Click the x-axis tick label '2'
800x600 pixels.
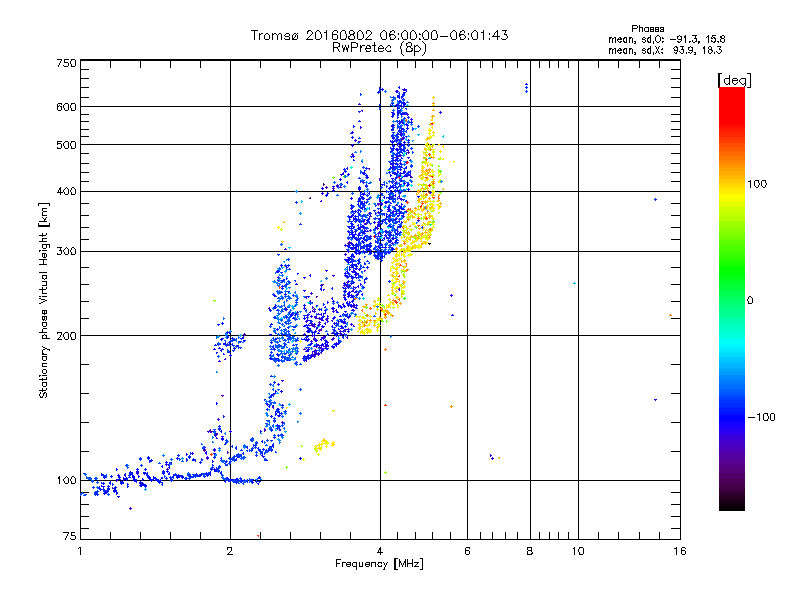[230, 551]
